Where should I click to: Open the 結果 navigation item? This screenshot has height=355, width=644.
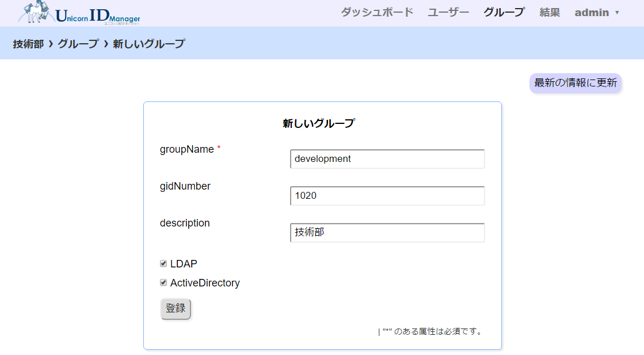point(550,12)
